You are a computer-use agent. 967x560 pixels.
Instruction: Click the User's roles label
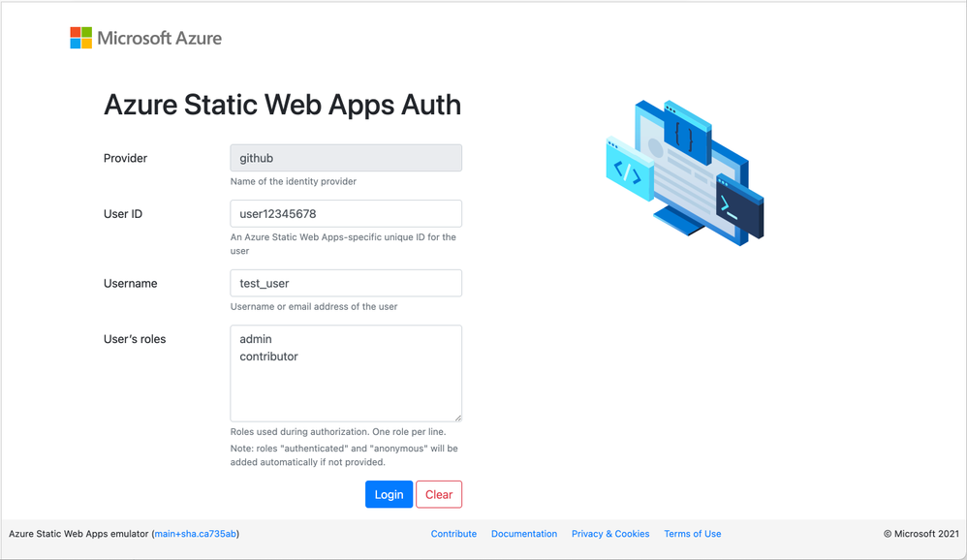point(135,339)
